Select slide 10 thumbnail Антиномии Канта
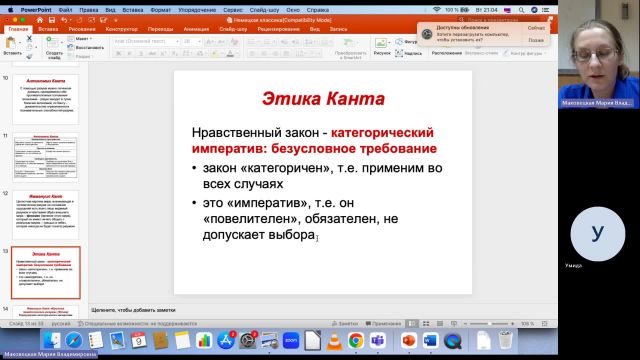This screenshot has width=640, height=360. [46, 99]
